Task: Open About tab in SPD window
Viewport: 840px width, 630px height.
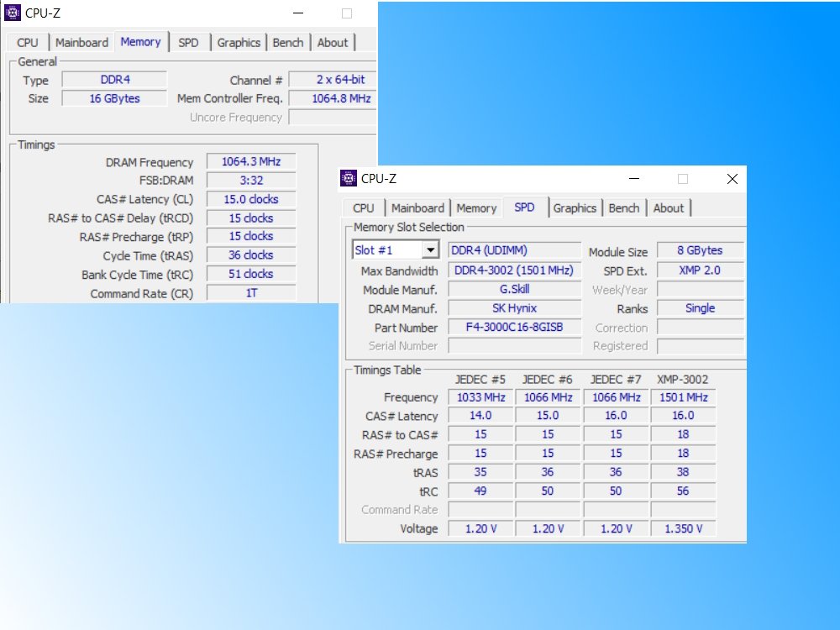Action: click(x=668, y=208)
